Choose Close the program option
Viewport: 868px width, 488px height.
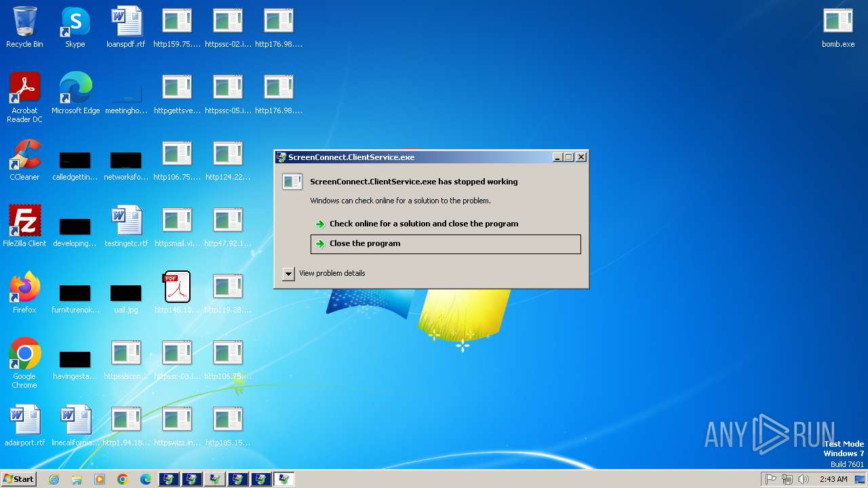coord(446,244)
